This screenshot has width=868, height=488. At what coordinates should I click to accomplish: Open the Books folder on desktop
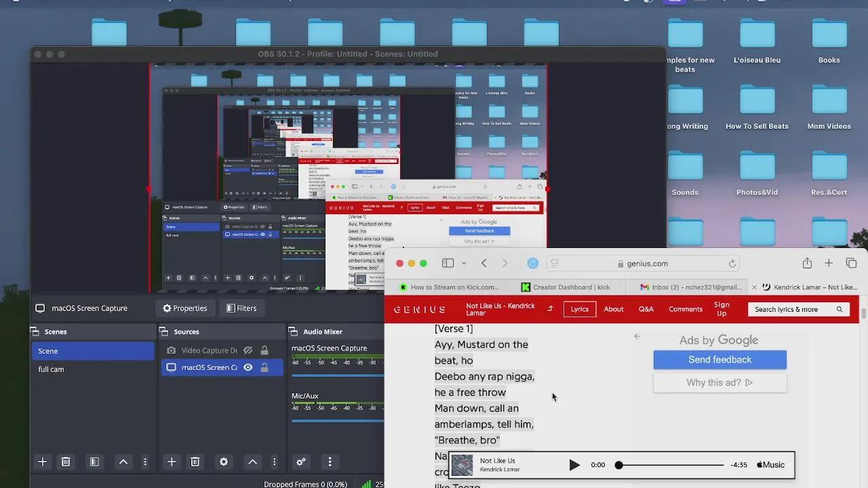(x=829, y=42)
